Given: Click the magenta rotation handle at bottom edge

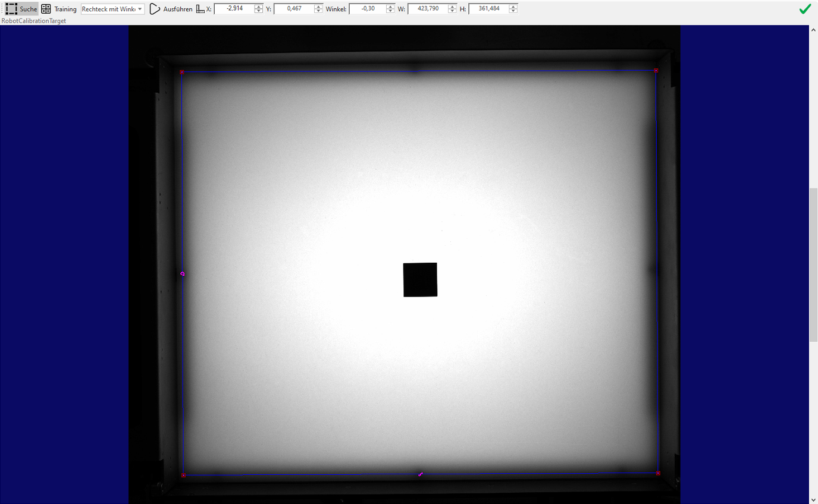Looking at the screenshot, I should [x=421, y=474].
